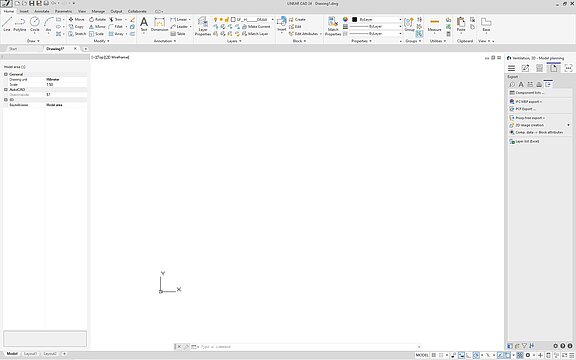
Task: Toggle the MODEL space button
Action: point(422,355)
